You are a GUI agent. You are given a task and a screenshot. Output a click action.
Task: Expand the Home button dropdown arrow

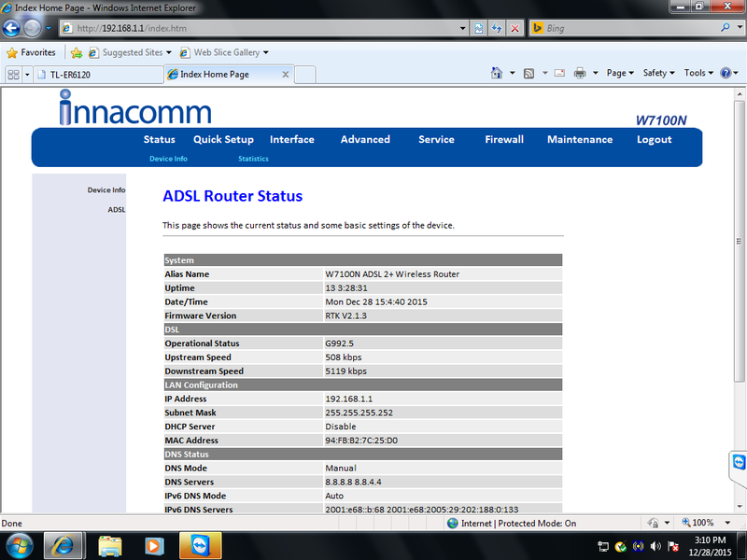pos(512,73)
